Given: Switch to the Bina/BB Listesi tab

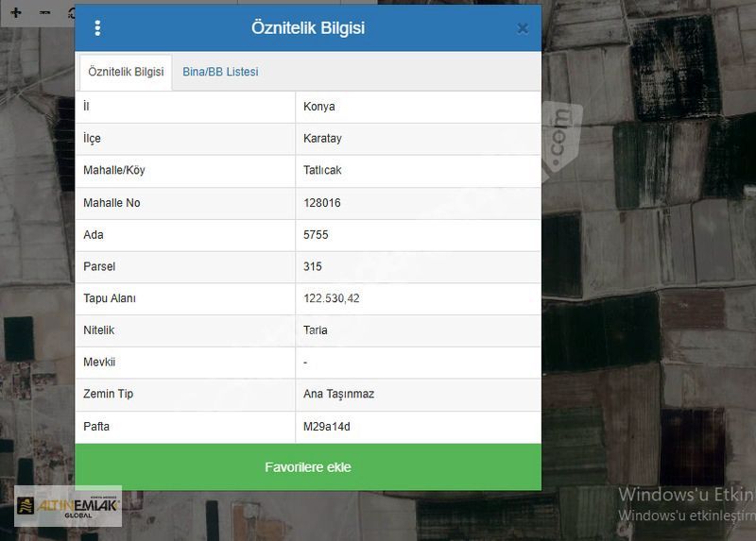Looking at the screenshot, I should coord(220,72).
